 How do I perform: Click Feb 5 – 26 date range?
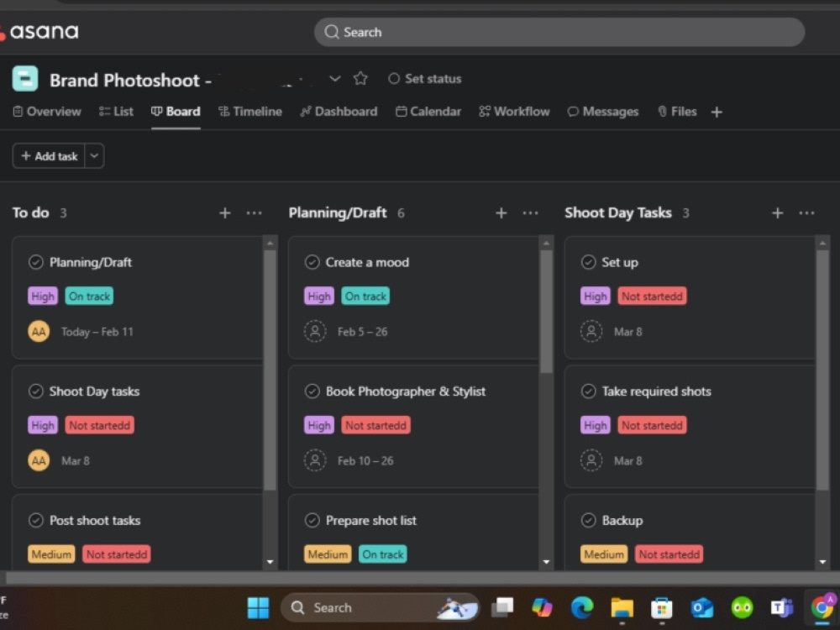pyautogui.click(x=362, y=332)
